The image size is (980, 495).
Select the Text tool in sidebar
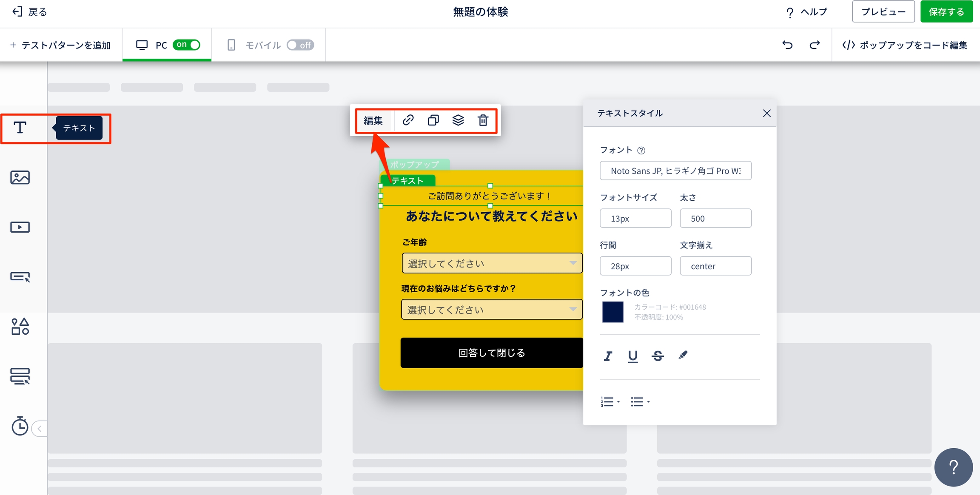pyautogui.click(x=20, y=128)
